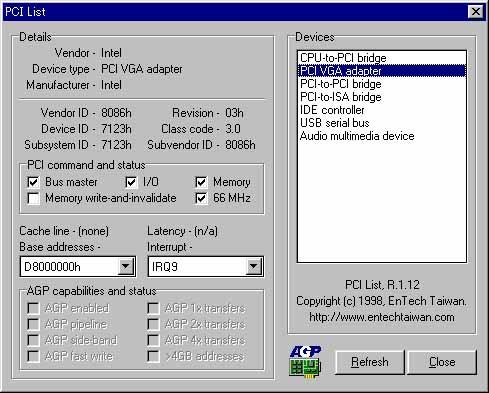Select Audio multimedia device in Devices list
The width and height of the screenshot is (489, 393).
pyautogui.click(x=382, y=136)
